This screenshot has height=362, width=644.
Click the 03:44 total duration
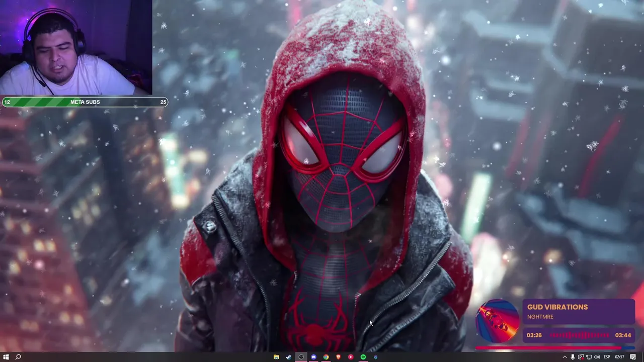click(623, 335)
